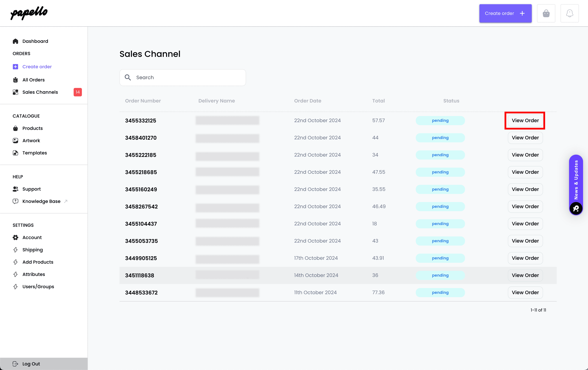Open Account settings
The height and width of the screenshot is (370, 588).
pyautogui.click(x=32, y=237)
